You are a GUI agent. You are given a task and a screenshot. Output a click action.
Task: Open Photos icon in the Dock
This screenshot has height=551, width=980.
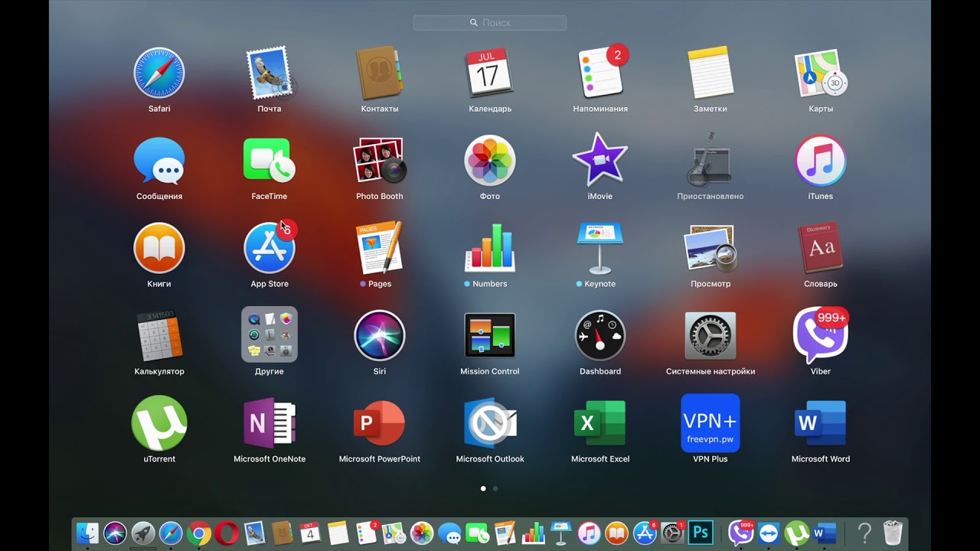[422, 533]
